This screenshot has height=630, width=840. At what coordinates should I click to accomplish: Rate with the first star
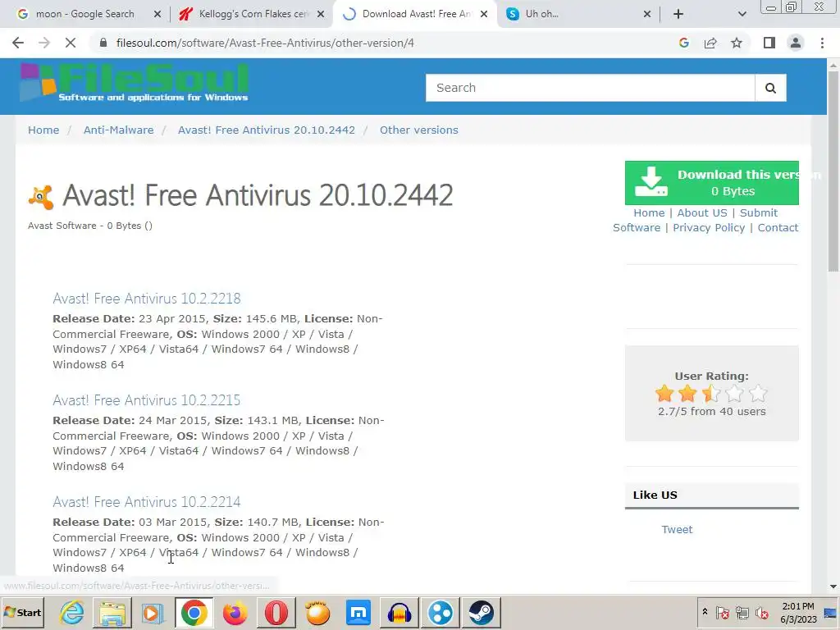tap(664, 393)
